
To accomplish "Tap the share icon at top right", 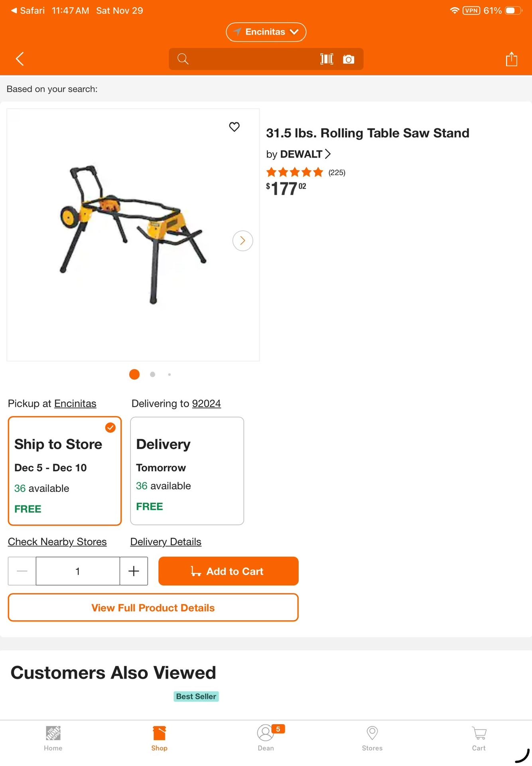I will point(512,59).
